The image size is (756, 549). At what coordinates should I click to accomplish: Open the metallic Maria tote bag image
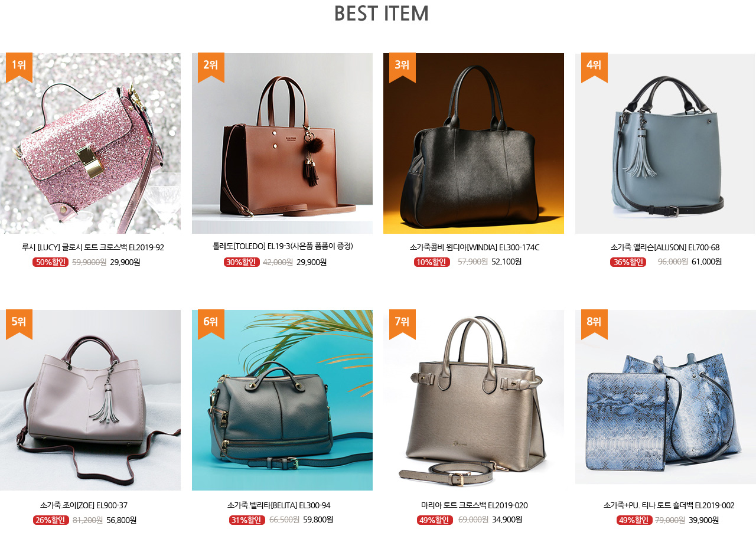click(x=474, y=400)
